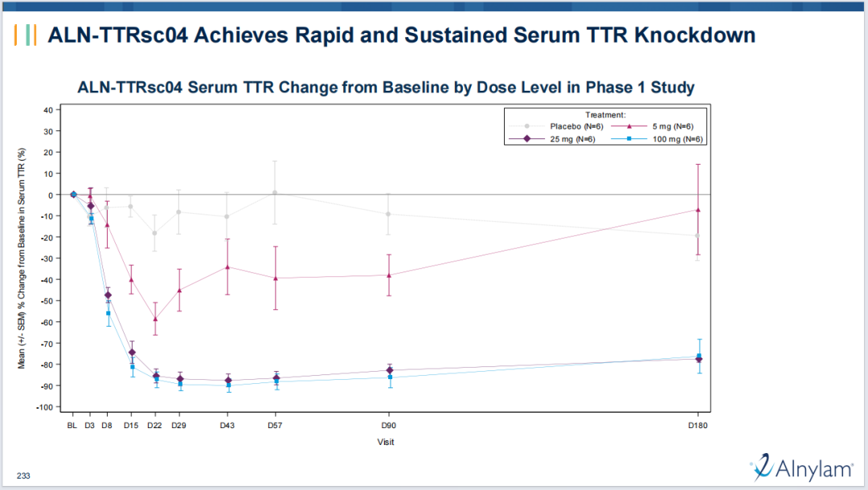Click the D15 visit tick label
This screenshot has height=490, width=868.
(x=131, y=424)
